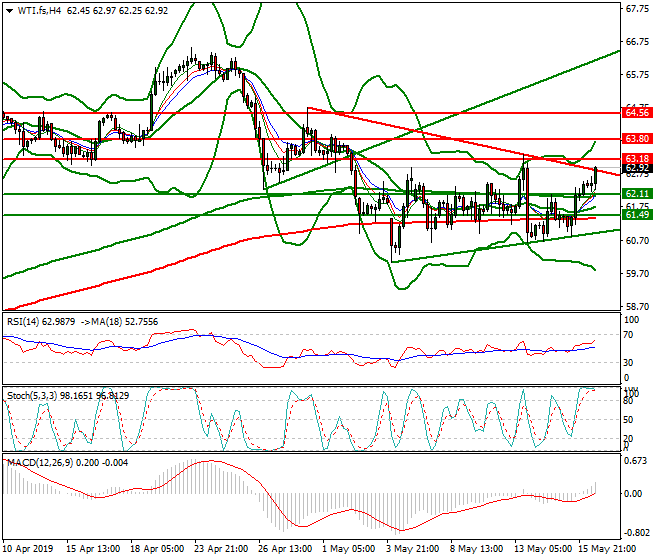The image size is (660, 560).
Task: Click the MACD scale value 0.673
Action: pos(635,461)
